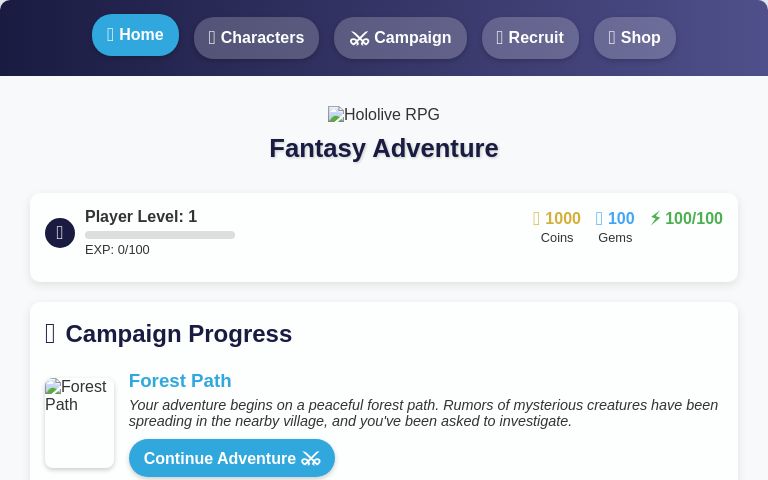Screen dimensions: 768x480
Task: Click crossed swords icon on Campaign tab
Action: (x=359, y=38)
